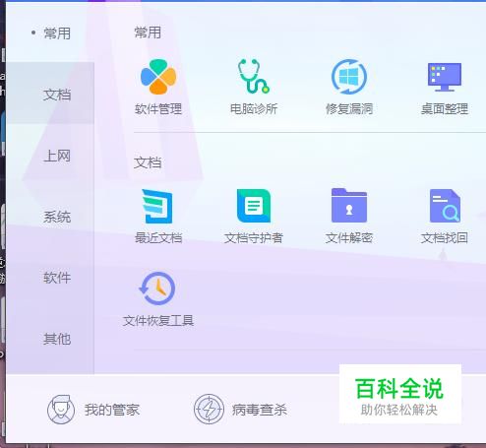Screen dimensions: 486x448
Task: Open 最近文档 recent documents tool
Action: tap(157, 206)
